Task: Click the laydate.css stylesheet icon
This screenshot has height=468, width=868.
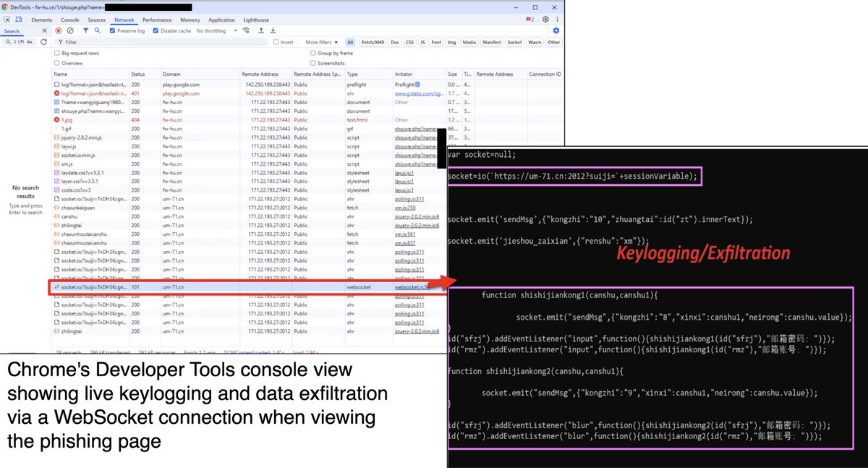Action: pyautogui.click(x=56, y=173)
